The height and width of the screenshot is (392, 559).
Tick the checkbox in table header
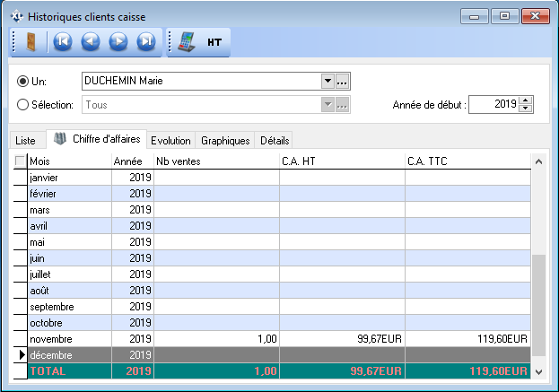(x=21, y=161)
